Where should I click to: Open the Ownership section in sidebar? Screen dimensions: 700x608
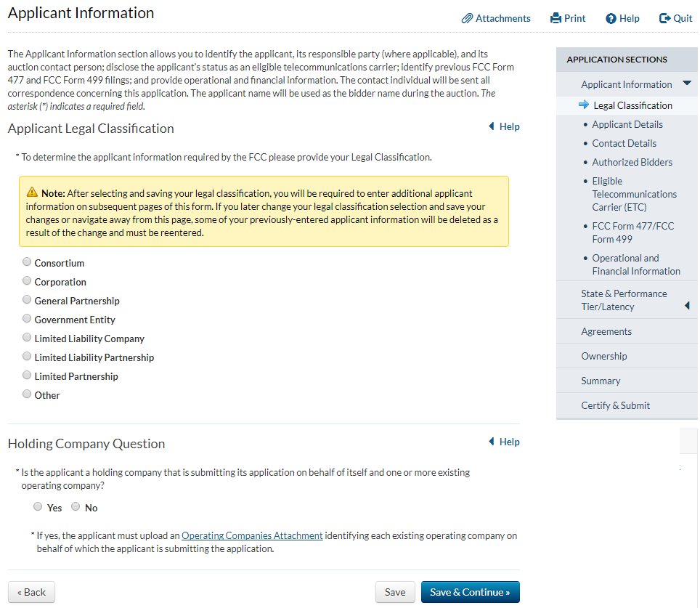click(x=604, y=356)
